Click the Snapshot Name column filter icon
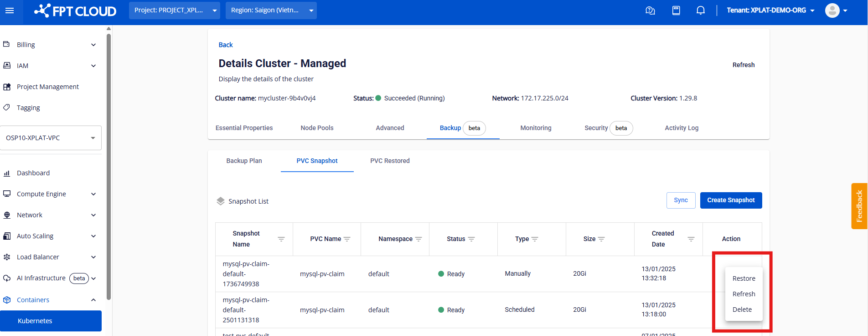Image resolution: width=868 pixels, height=336 pixels. (281, 239)
